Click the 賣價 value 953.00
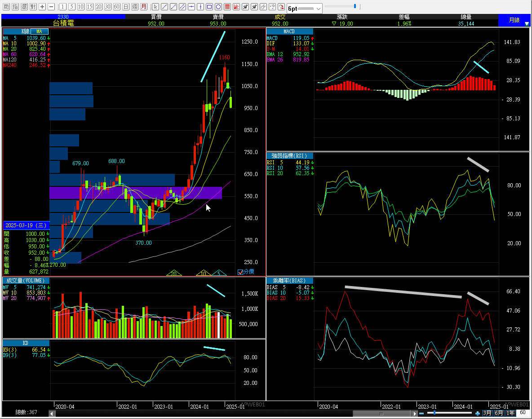532x419 pixels. pos(218,24)
